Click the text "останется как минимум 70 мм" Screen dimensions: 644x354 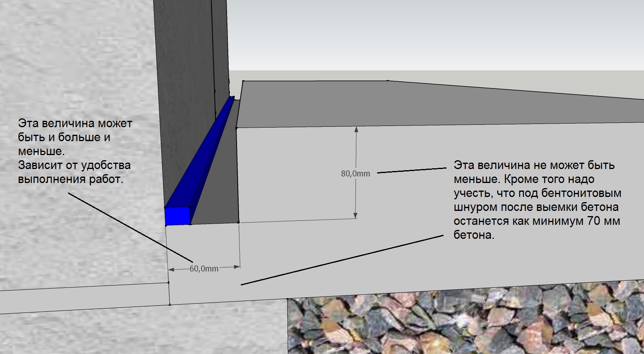pyautogui.click(x=537, y=221)
